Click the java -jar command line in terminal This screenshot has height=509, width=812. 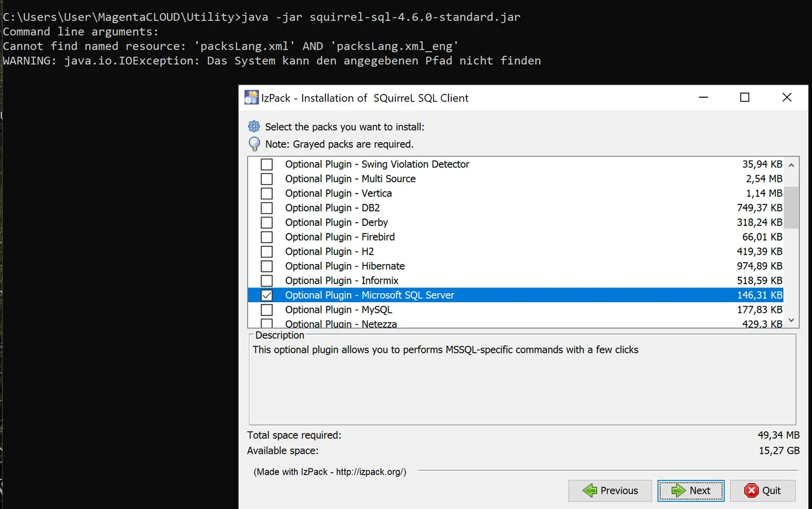[261, 17]
